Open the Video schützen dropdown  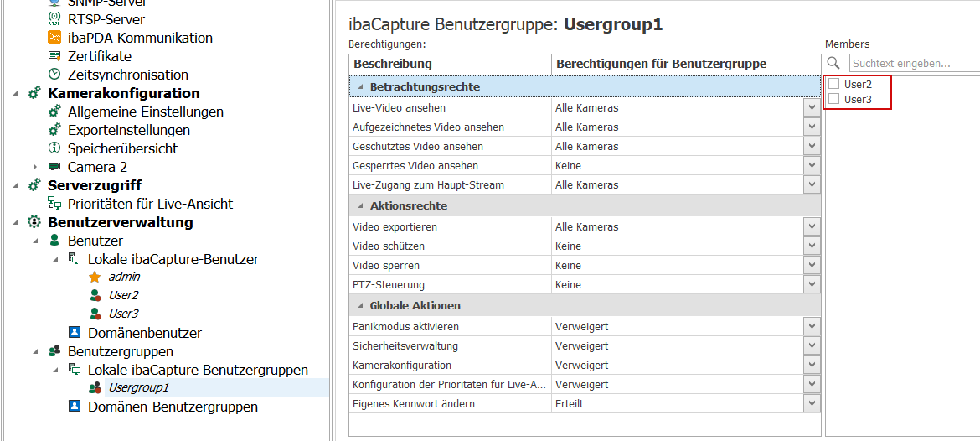812,246
